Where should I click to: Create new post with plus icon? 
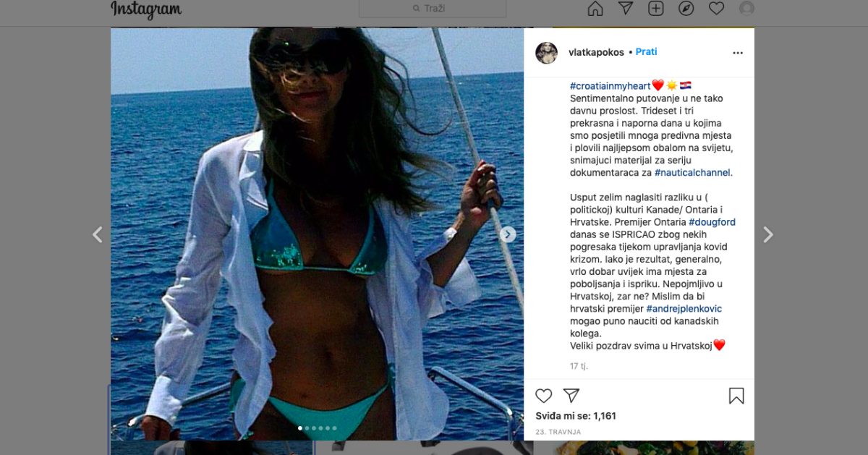656,8
